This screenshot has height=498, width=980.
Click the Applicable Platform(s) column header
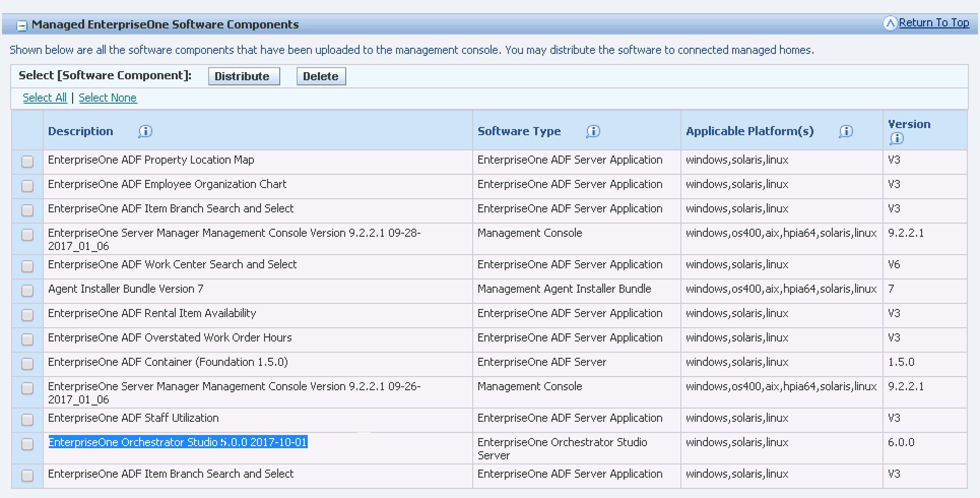coord(749,131)
